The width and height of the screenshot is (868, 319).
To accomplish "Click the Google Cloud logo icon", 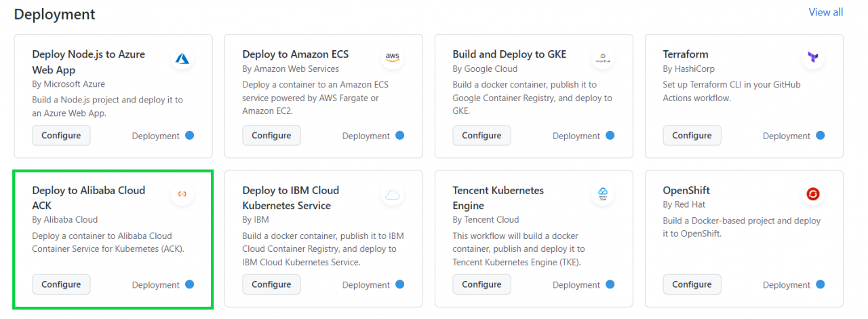I will pos(602,58).
